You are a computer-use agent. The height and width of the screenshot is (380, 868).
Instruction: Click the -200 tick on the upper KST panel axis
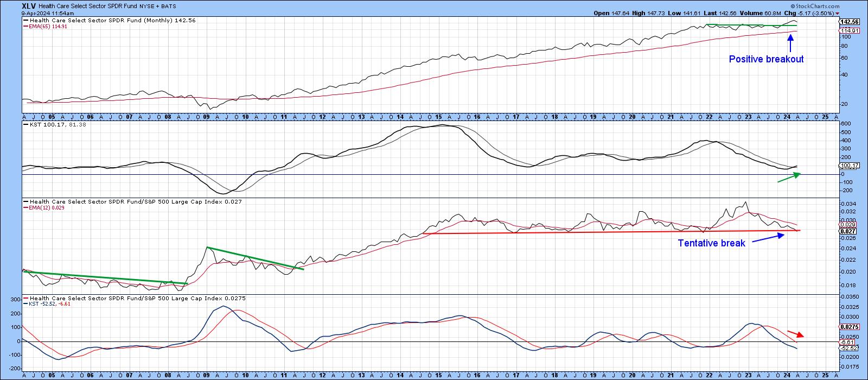(846, 190)
